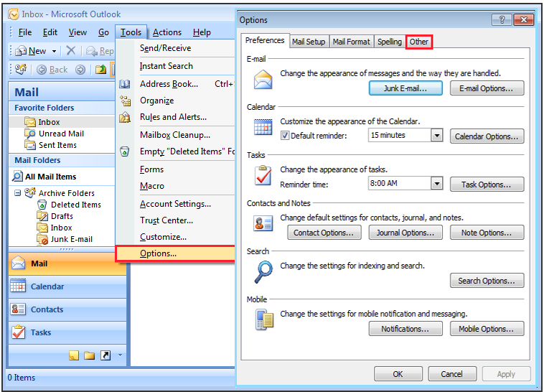Open the 15 minutes reminder dropdown

tap(437, 135)
